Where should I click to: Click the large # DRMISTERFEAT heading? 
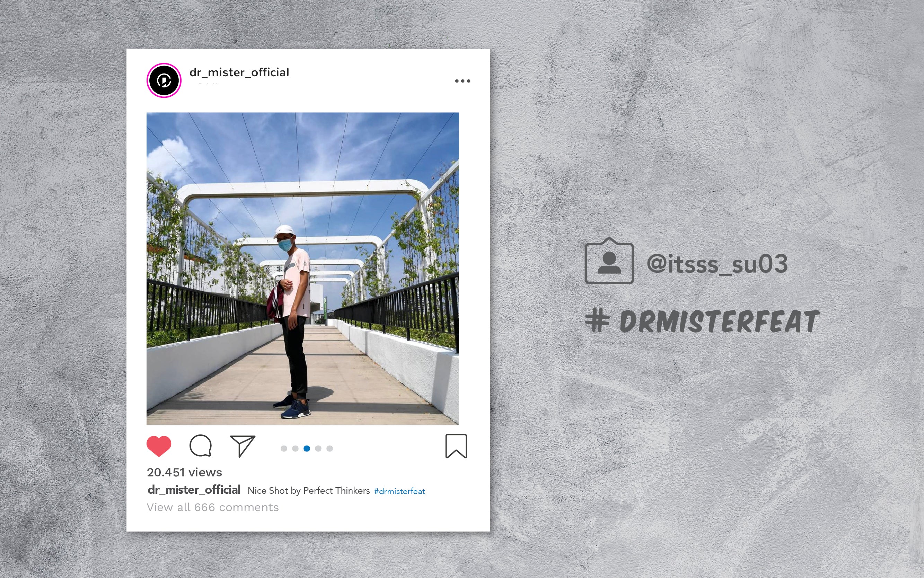click(x=702, y=321)
